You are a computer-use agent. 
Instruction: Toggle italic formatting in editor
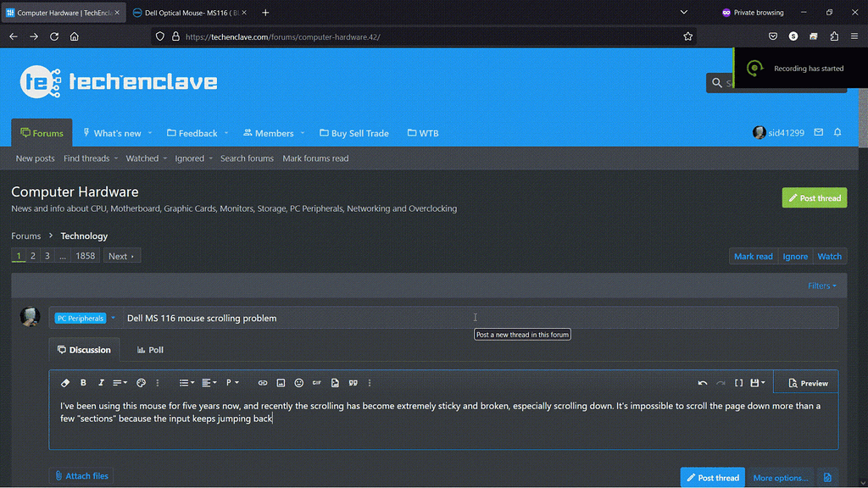tap(101, 383)
